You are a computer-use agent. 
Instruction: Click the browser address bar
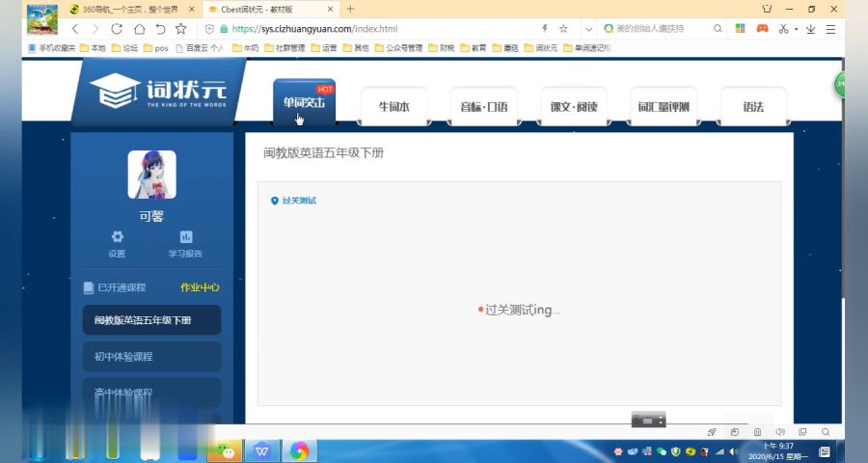tap(386, 29)
